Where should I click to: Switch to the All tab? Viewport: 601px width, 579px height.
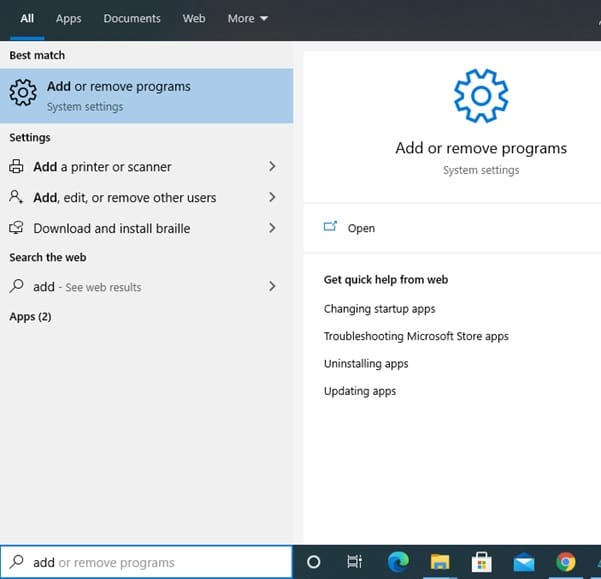(x=27, y=18)
